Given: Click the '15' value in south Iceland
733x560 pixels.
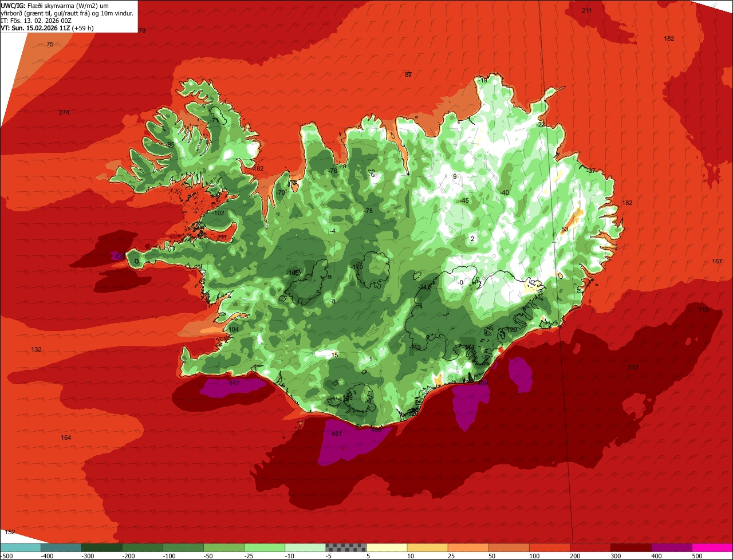Looking at the screenshot, I should click(x=335, y=355).
